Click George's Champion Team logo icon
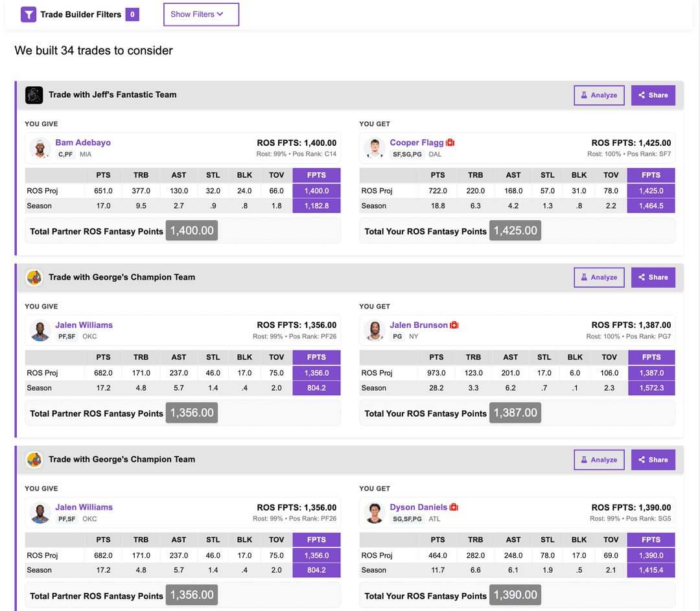 tap(34, 277)
